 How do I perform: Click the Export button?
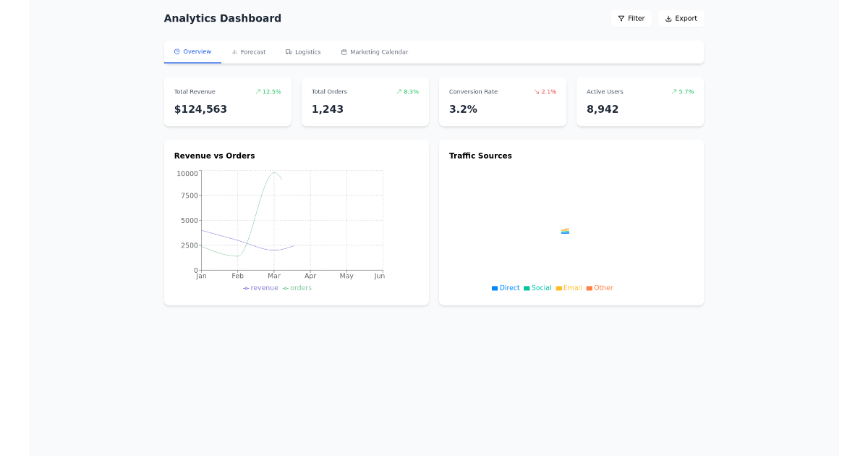point(681,18)
